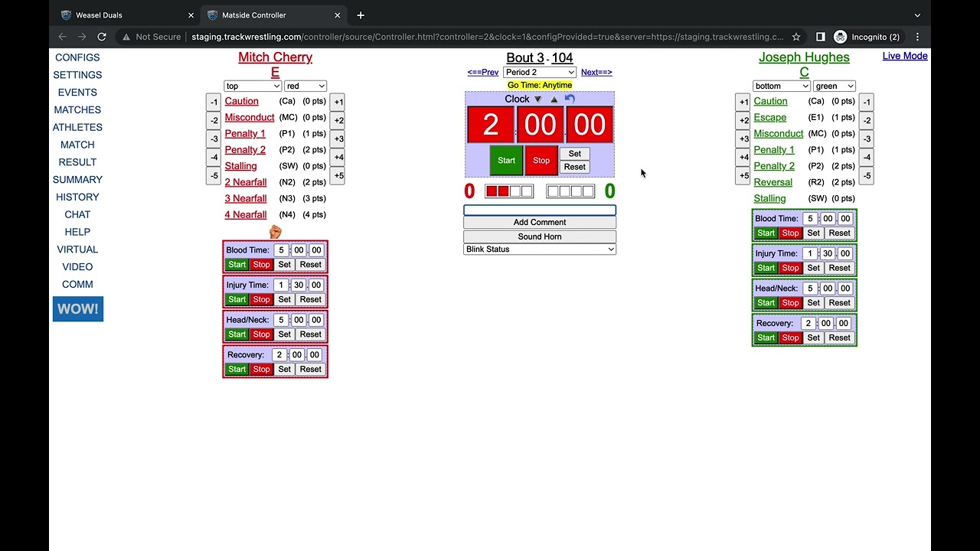Toggle the last box in the right set

(x=588, y=191)
